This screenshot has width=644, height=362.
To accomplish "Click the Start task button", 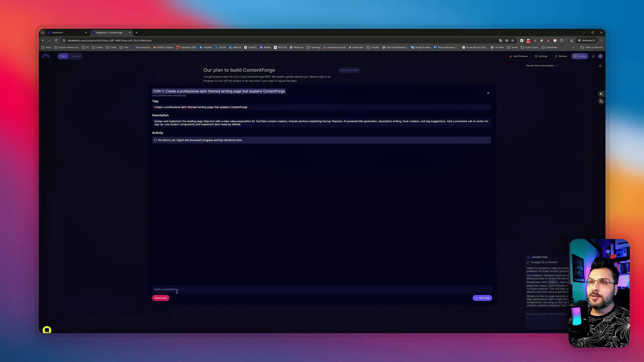I will (482, 298).
